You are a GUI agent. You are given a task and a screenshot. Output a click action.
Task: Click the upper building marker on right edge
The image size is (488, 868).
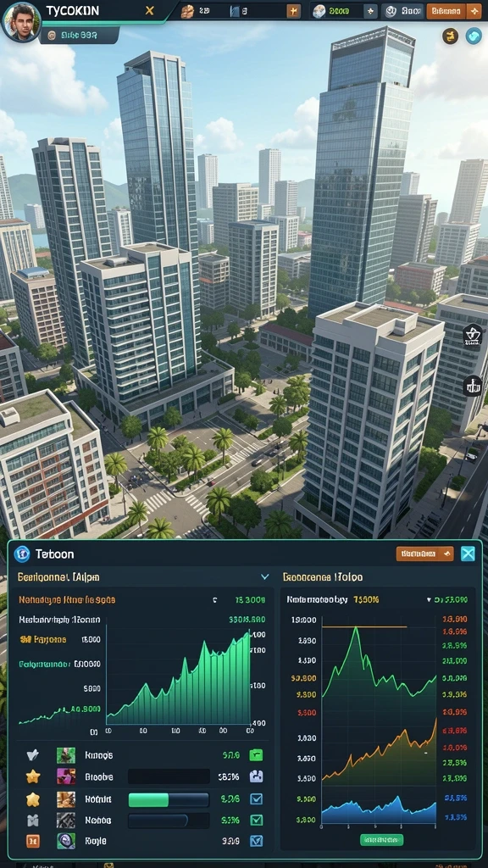point(472,336)
